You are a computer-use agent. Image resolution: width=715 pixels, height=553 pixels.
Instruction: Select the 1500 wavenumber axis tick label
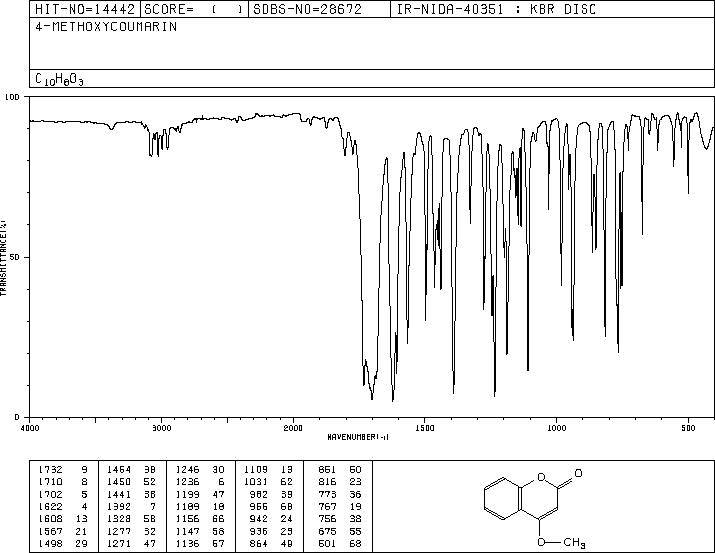425,428
